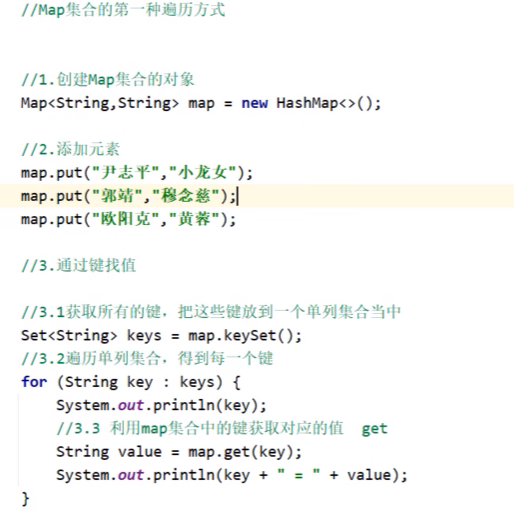Click the closing brace of the for loop

(25, 499)
